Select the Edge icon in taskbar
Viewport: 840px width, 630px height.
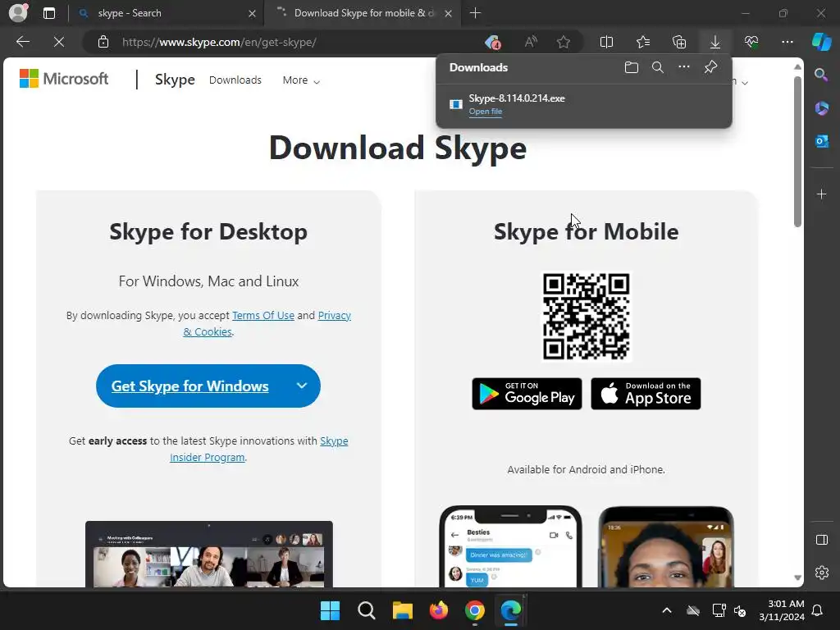(x=510, y=610)
